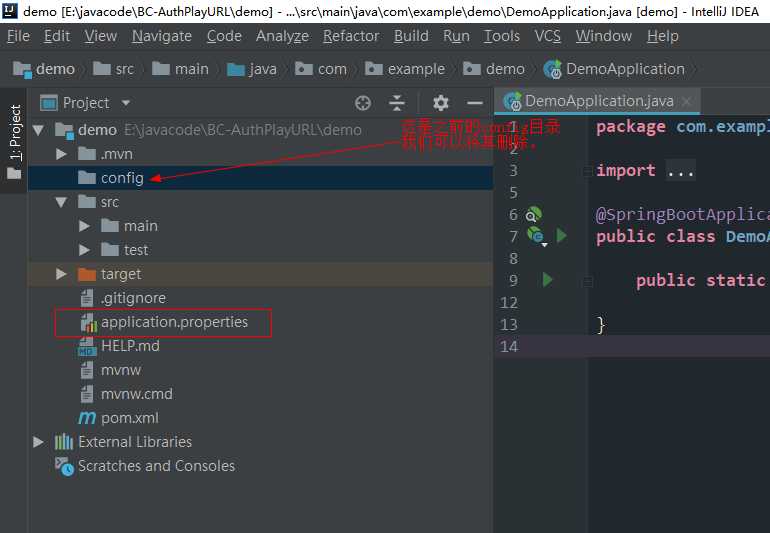Open Project panel settings gear
This screenshot has height=533, width=770.
point(440,103)
